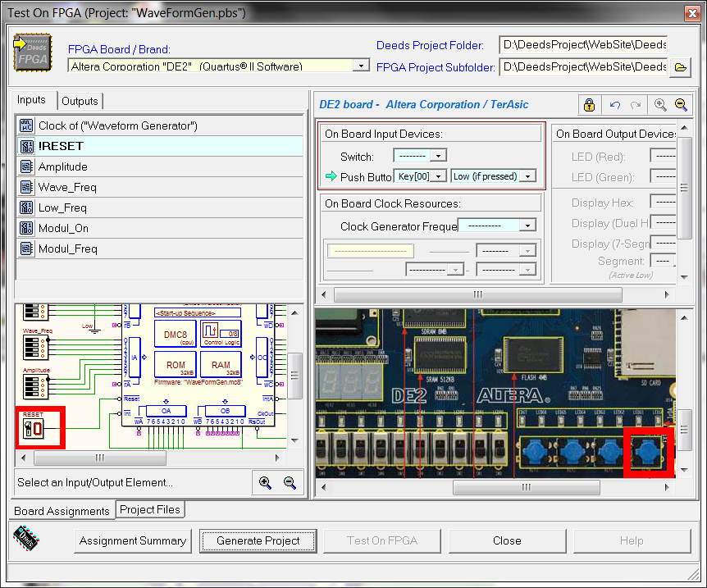The height and width of the screenshot is (588, 707).
Task: Select the Modul_Freq input row
Action: coord(160,249)
